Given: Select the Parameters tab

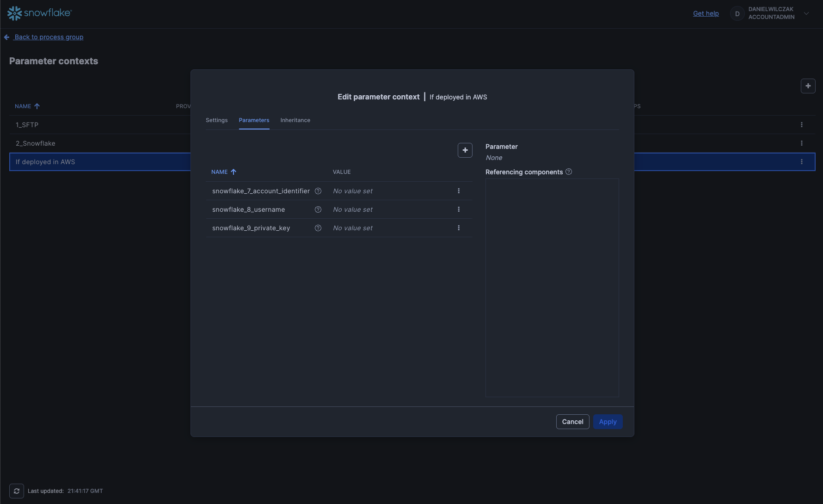Looking at the screenshot, I should point(254,120).
